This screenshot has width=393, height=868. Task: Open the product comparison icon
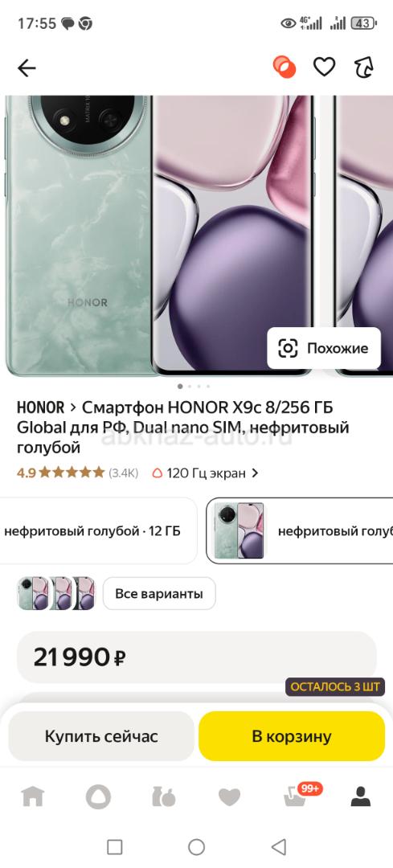(284, 68)
